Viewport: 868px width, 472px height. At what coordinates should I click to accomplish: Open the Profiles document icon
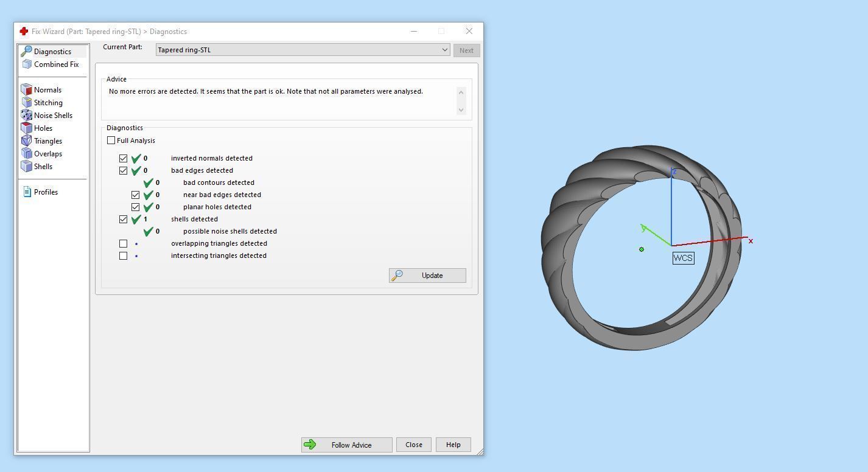[x=27, y=192]
